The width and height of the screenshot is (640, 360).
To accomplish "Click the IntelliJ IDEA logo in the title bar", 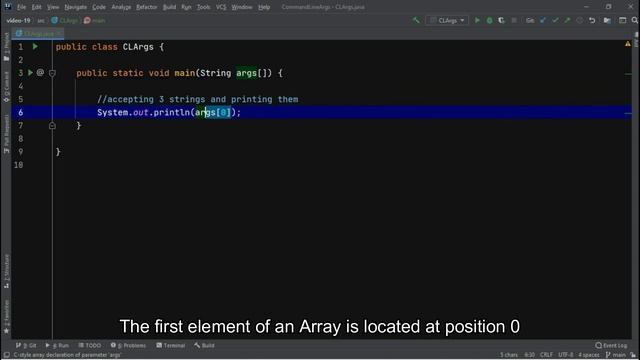I will tap(7, 7).
